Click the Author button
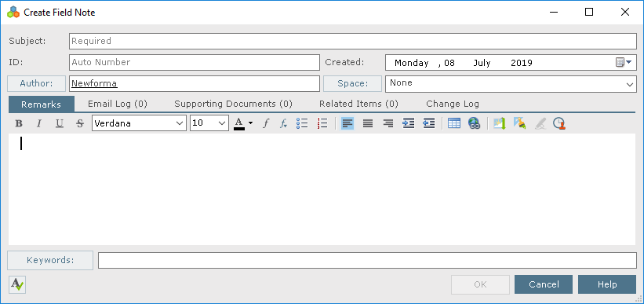 [37, 84]
